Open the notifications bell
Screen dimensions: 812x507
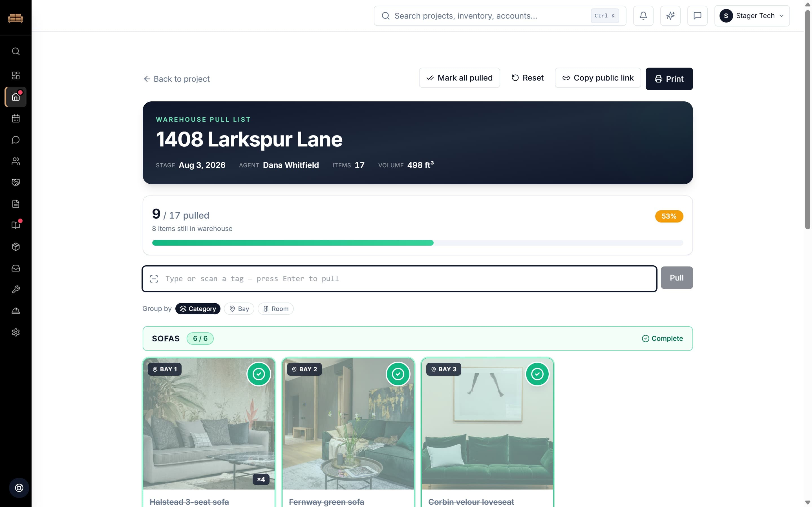coord(643,16)
